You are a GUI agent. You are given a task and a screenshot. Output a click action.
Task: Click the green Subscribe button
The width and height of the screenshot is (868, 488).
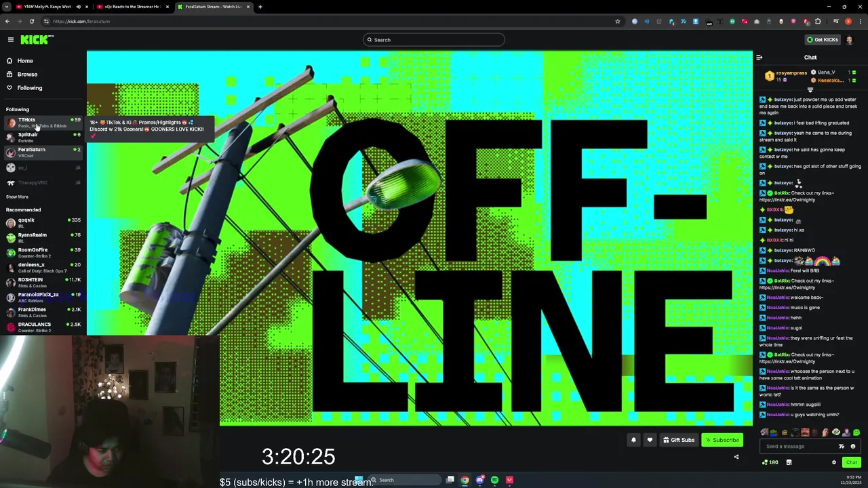722,440
